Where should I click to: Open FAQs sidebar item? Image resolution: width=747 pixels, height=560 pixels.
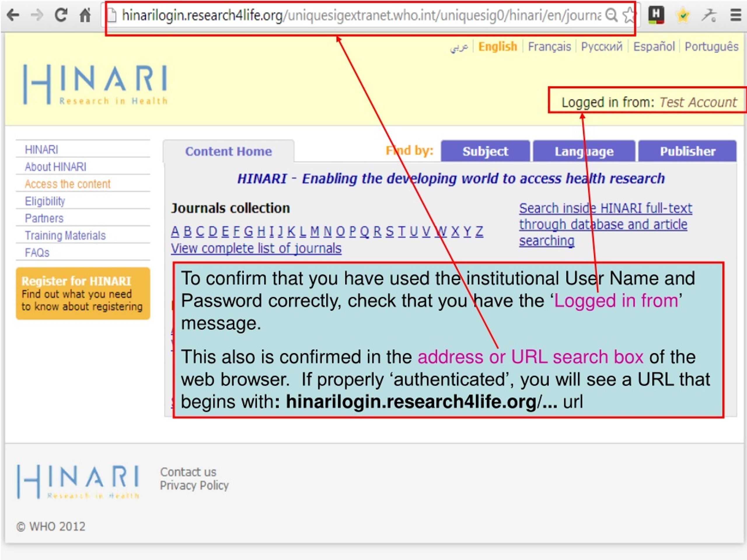click(x=37, y=253)
